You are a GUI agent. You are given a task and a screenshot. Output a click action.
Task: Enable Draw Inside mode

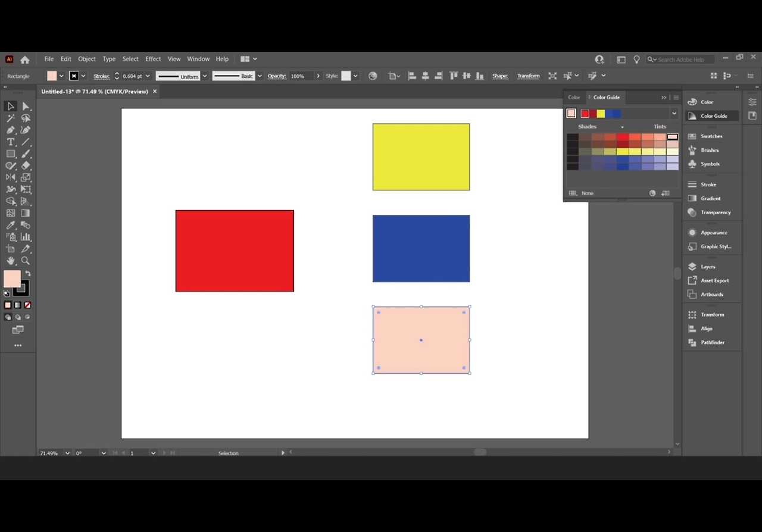[x=27, y=317]
